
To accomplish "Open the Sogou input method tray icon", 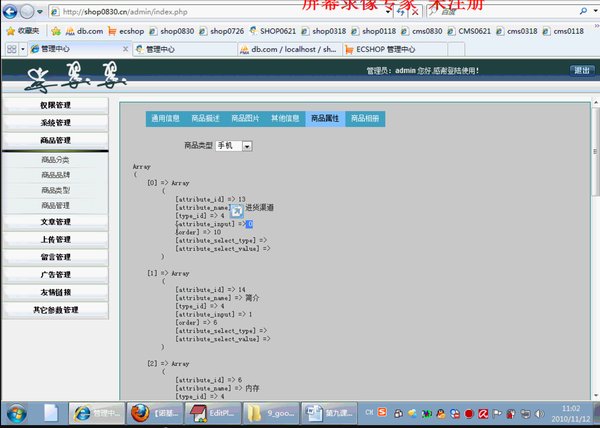I will [x=382, y=412].
